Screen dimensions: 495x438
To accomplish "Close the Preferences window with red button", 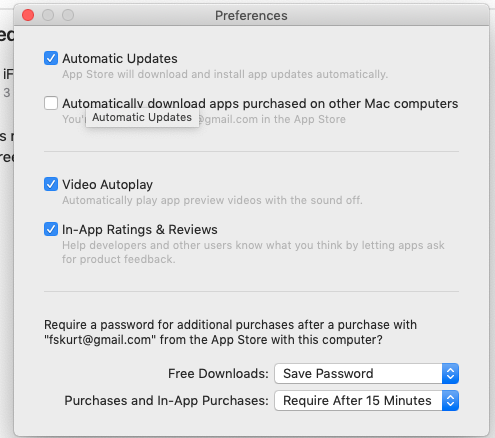I will 28,15.
